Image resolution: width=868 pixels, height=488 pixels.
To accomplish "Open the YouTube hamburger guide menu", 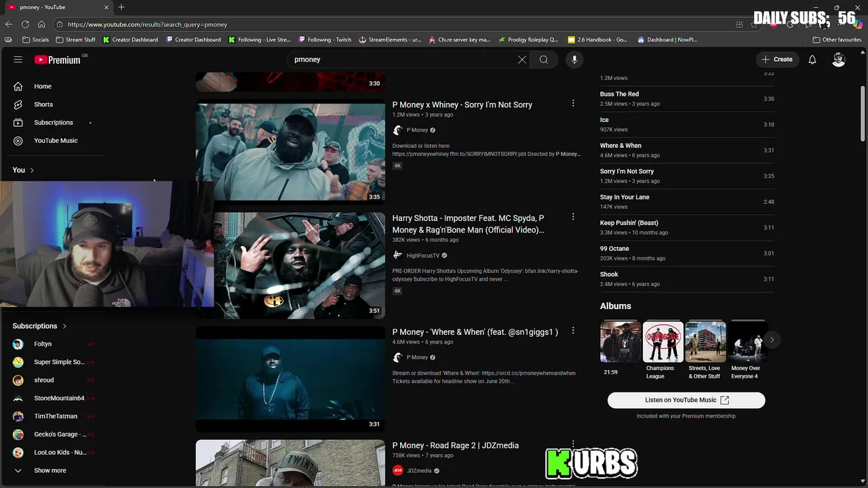I will 18,60.
